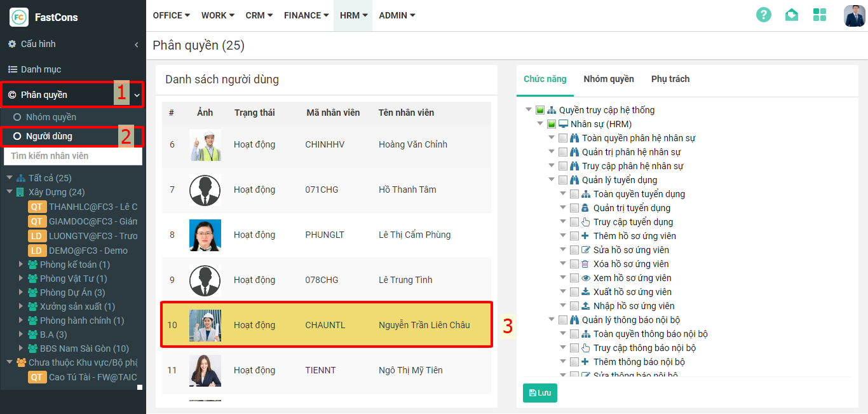This screenshot has height=414, width=868.
Task: Open the mail notifications icon
Action: pyautogui.click(x=792, y=15)
